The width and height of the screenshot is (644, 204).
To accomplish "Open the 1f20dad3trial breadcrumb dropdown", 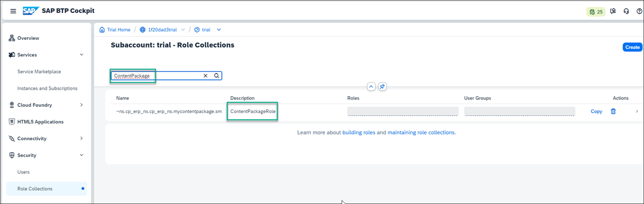I will tap(183, 30).
